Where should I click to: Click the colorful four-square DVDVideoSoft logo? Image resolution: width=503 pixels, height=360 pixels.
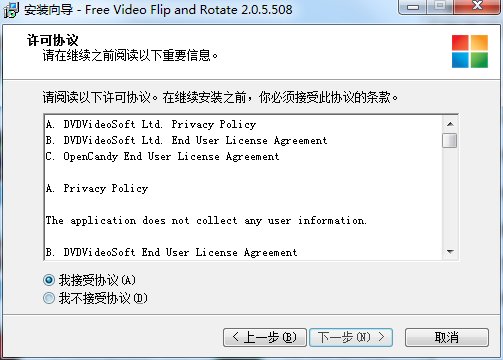coord(470,51)
